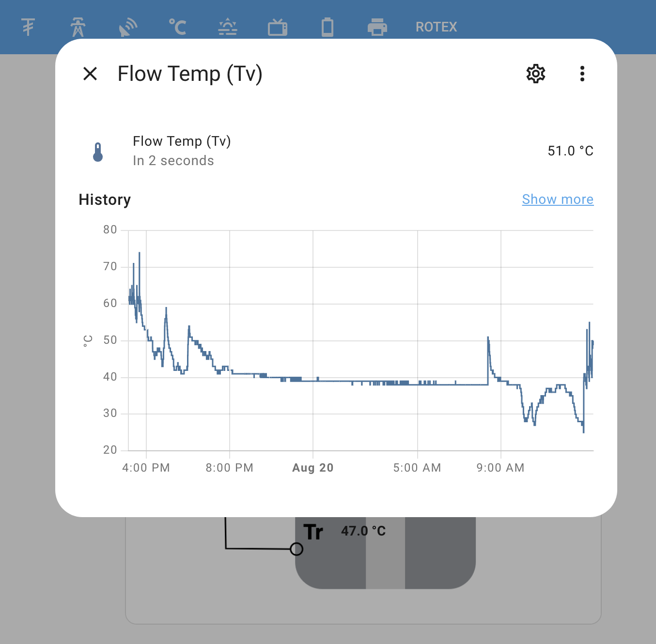Open the entity settings gear
Viewport: 656px width, 644px height.
(535, 74)
